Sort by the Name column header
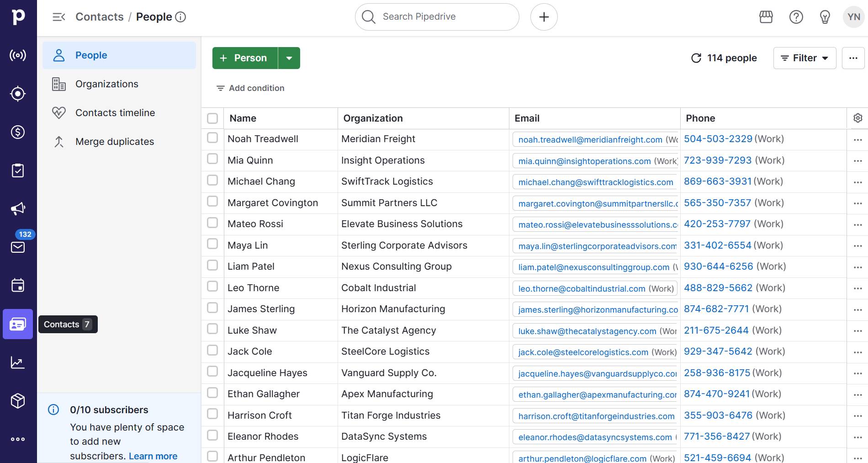This screenshot has width=868, height=463. coord(243,118)
